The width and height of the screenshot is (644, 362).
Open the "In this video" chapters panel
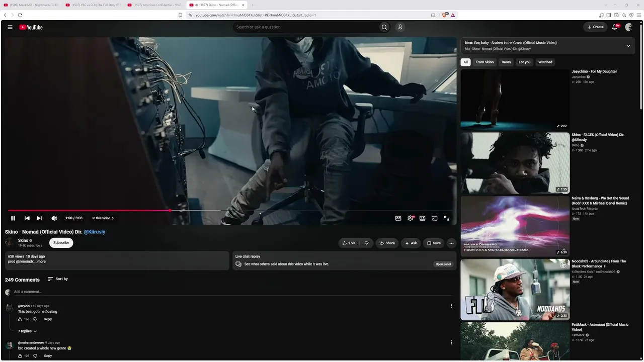click(x=103, y=218)
